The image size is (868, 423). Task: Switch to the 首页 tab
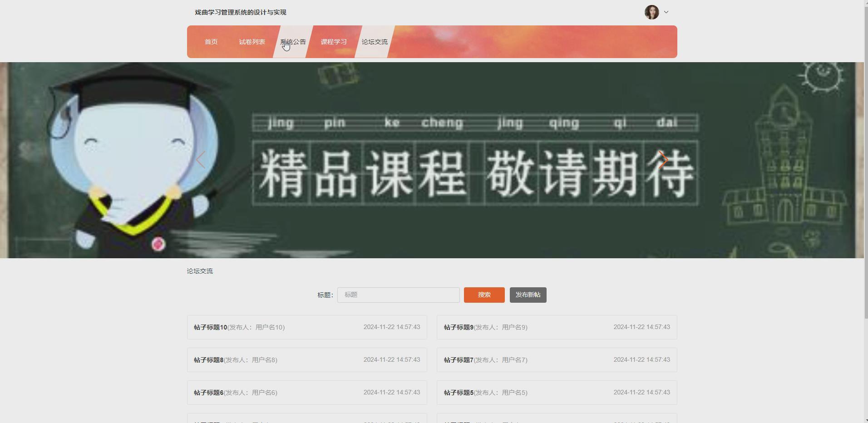click(x=211, y=41)
